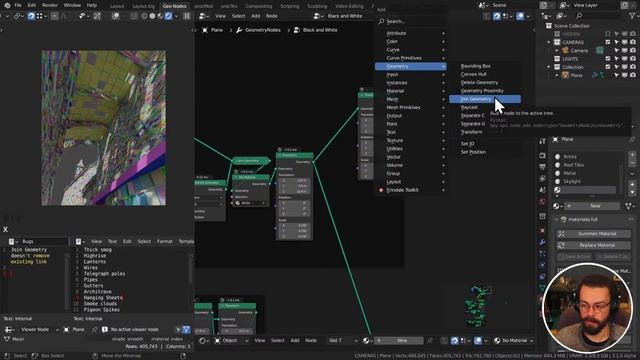Click the remove material slot minus icon
The width and height of the screenshot is (640, 360).
tap(632, 164)
